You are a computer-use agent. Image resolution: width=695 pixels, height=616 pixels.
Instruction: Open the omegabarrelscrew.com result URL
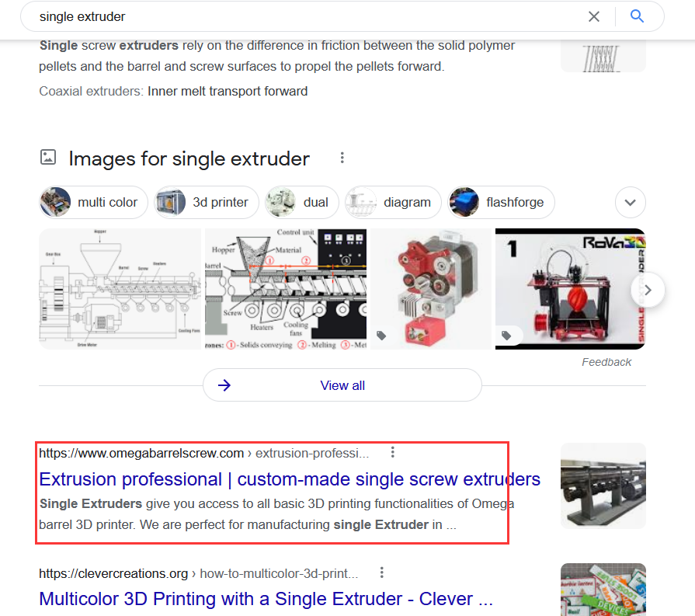204,453
